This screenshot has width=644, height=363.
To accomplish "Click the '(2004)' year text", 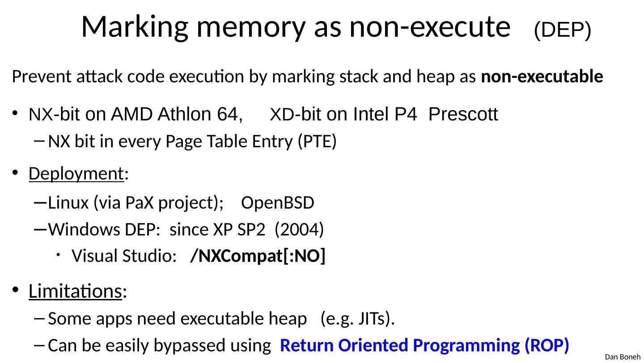I will click(x=299, y=230).
